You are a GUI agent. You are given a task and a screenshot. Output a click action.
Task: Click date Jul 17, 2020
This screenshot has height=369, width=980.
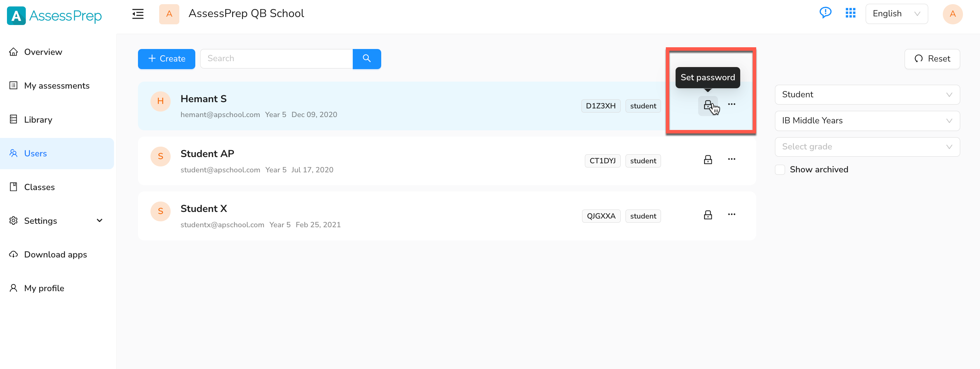[312, 170]
